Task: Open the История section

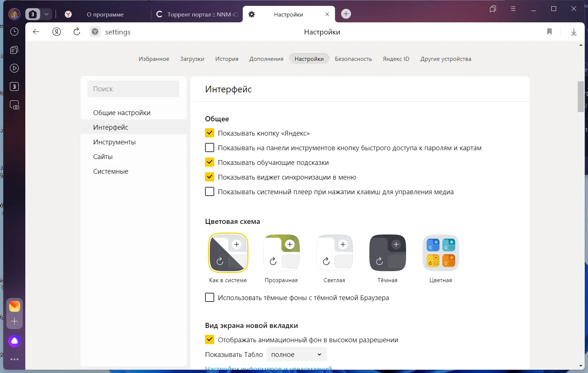Action: tap(227, 59)
